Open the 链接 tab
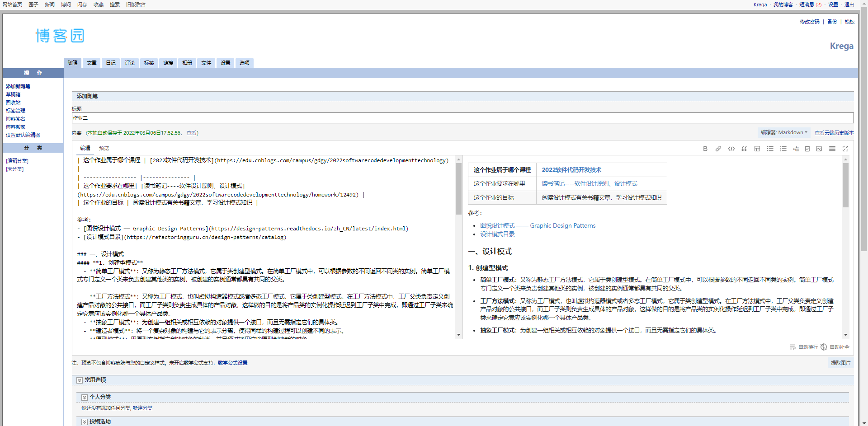The width and height of the screenshot is (868, 426). pos(168,63)
